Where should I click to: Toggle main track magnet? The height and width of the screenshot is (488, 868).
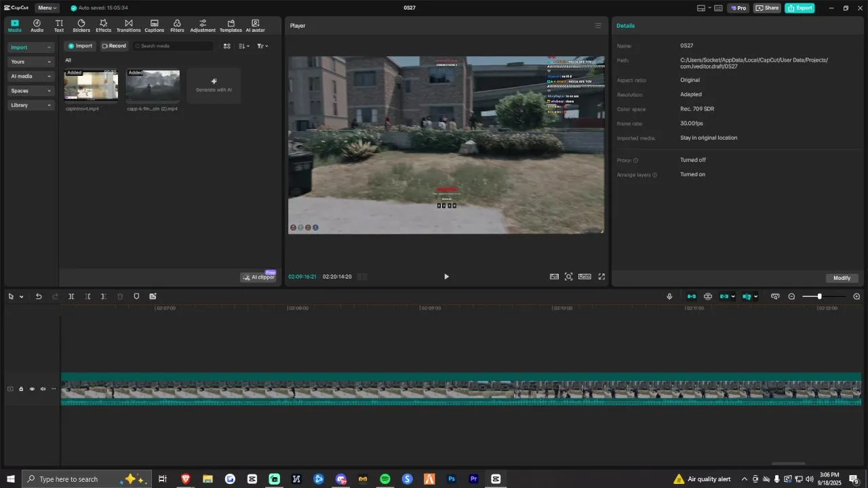(692, 297)
